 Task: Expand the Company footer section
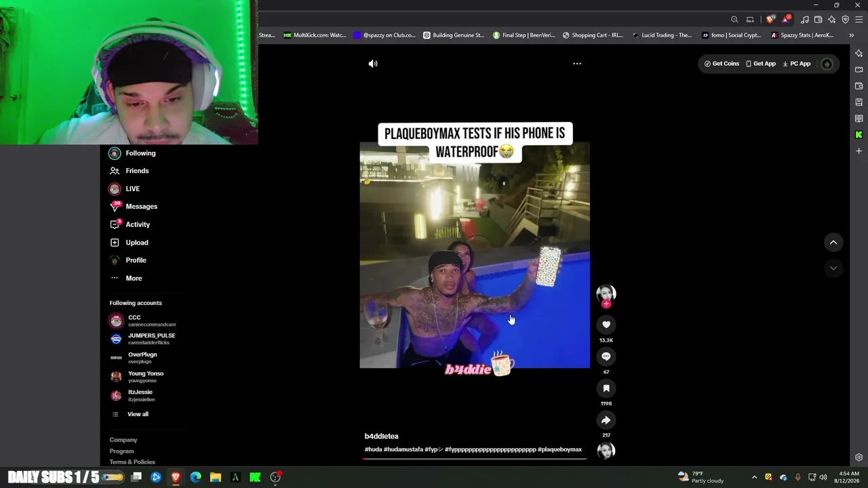tap(123, 440)
